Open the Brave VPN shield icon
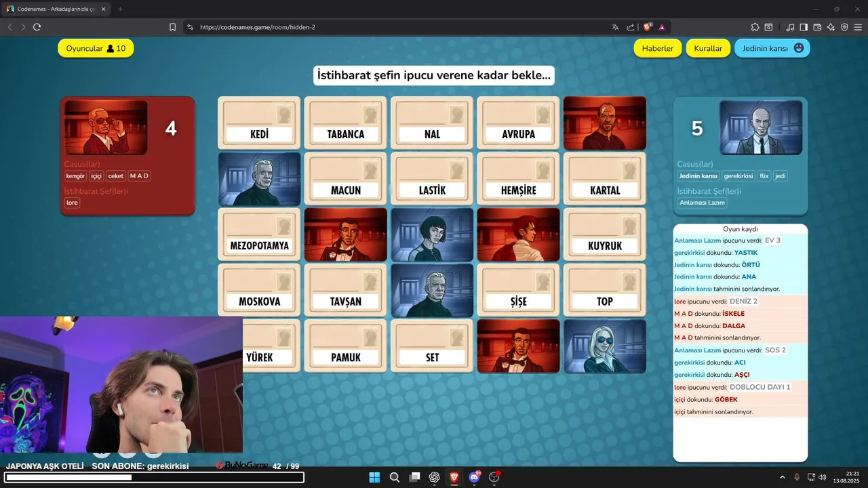This screenshot has height=488, width=868. 844,27
